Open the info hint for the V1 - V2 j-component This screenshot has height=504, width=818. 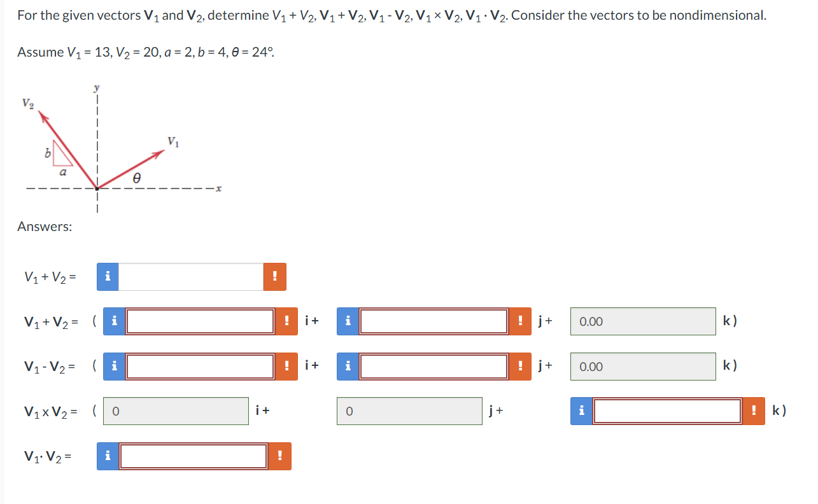tap(347, 367)
